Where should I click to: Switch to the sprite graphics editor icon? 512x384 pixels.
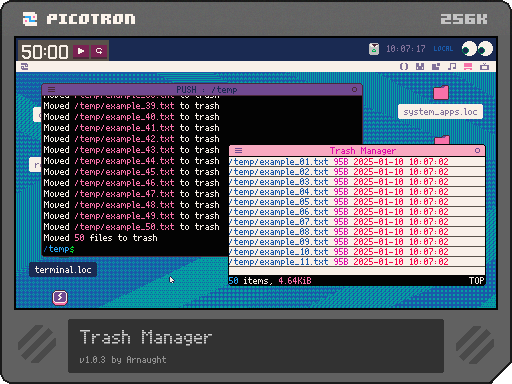click(x=420, y=66)
